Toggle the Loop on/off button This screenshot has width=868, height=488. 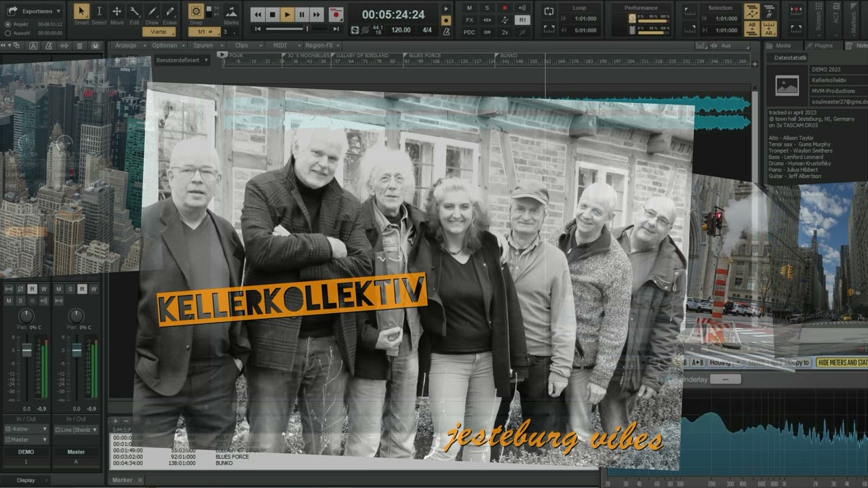click(x=549, y=11)
